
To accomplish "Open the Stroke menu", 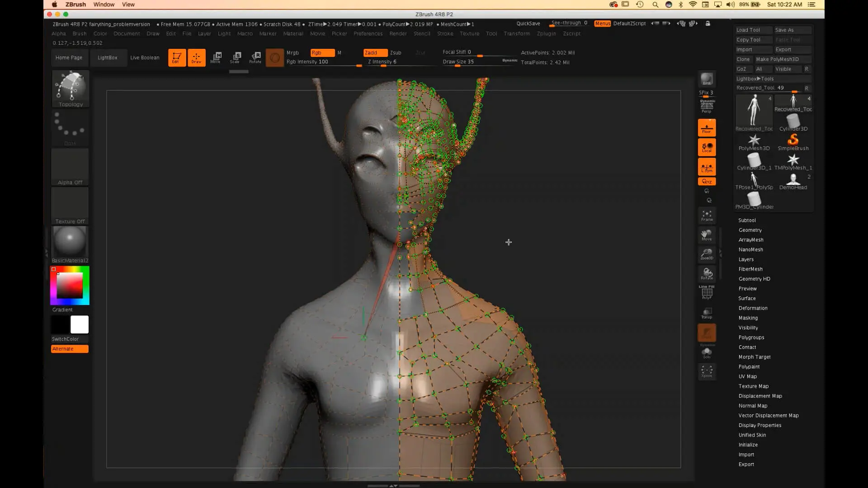I will coord(445,34).
